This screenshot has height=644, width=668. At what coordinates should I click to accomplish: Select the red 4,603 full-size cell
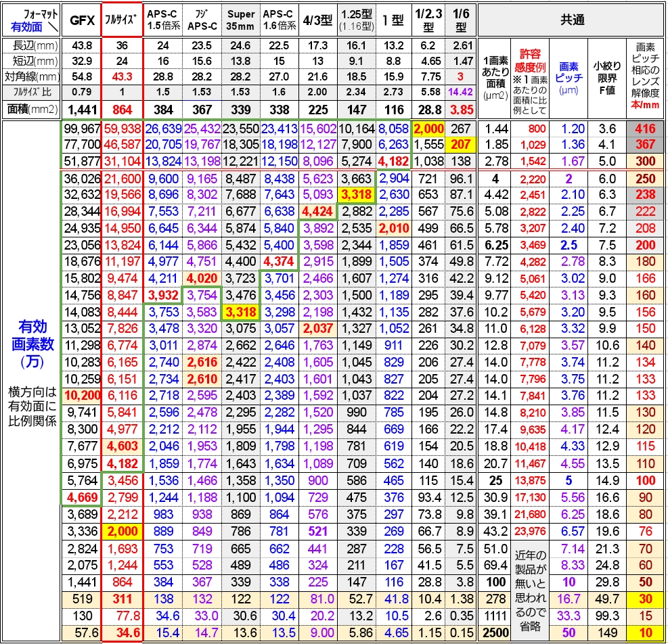123,446
